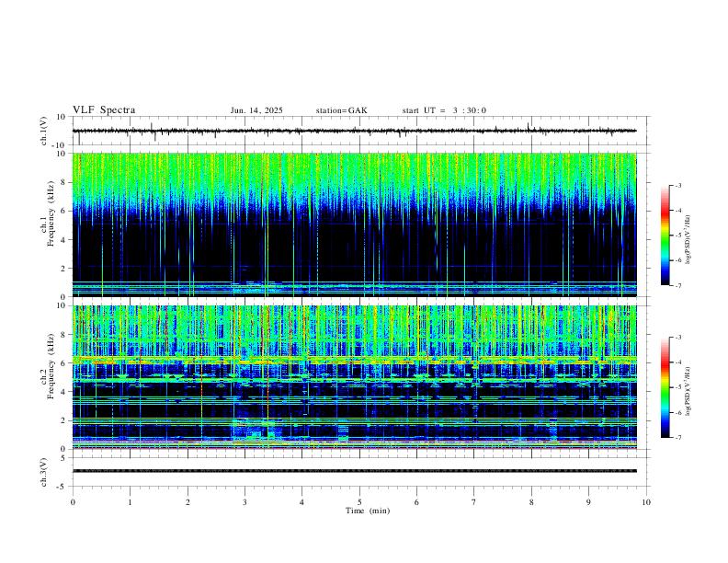The height and width of the screenshot is (563, 728).
Task: Click time axis tick label '6'
Action: 417,502
